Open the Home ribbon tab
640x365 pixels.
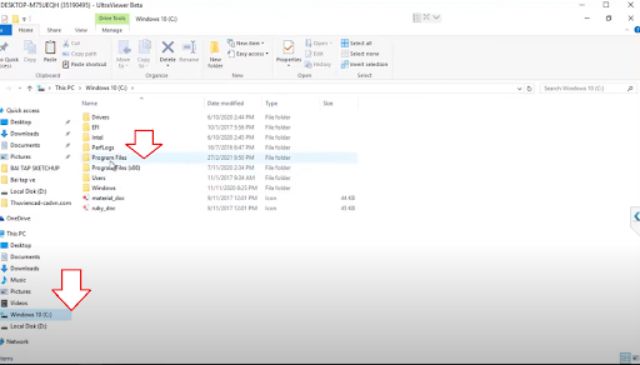(25, 30)
